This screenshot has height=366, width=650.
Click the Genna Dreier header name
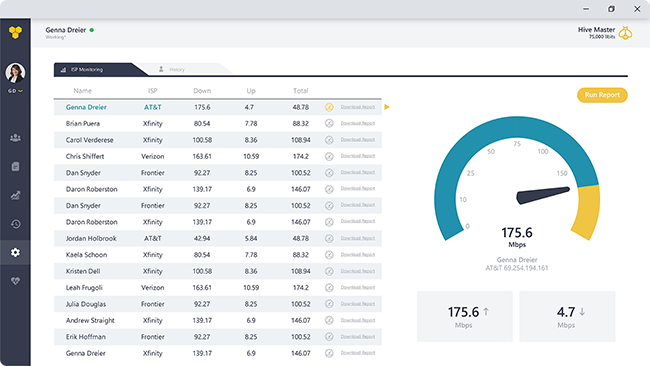[66, 30]
